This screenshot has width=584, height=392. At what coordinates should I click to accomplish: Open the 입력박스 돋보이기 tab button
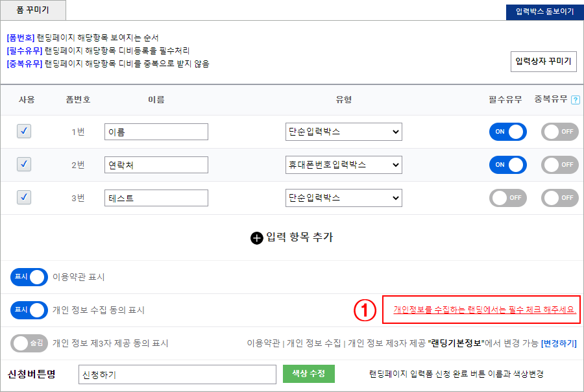[x=544, y=12]
